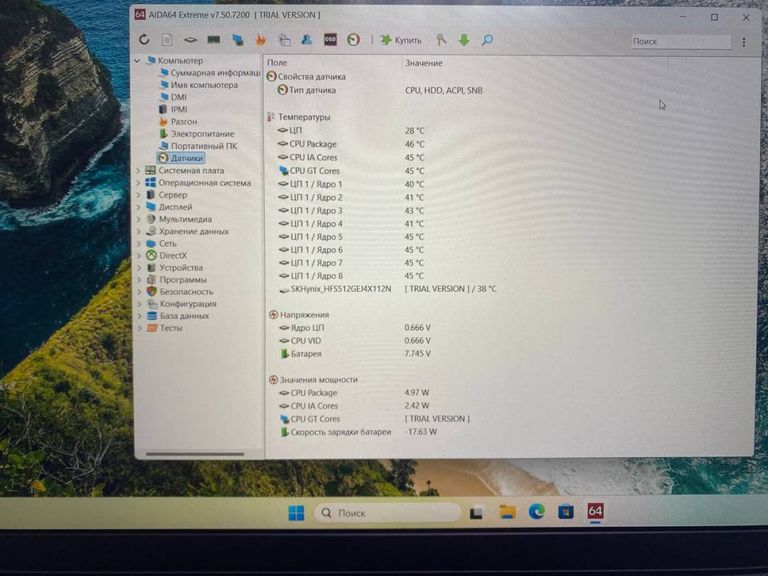The width and height of the screenshot is (768, 576).
Task: Expand the Мультимедиа tree node
Action: click(x=139, y=219)
